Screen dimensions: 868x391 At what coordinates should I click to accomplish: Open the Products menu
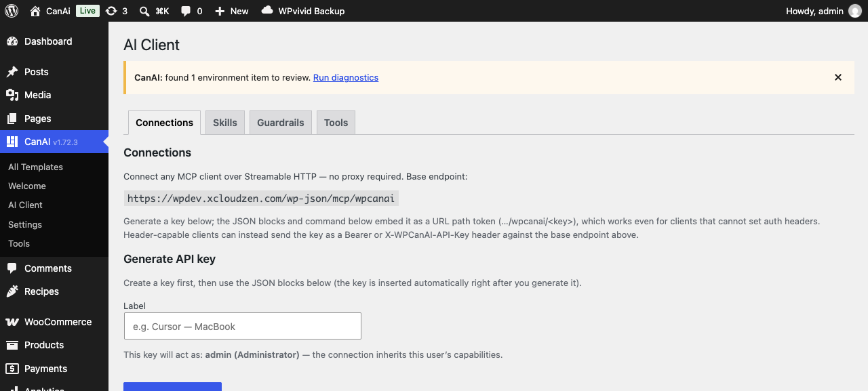54,345
